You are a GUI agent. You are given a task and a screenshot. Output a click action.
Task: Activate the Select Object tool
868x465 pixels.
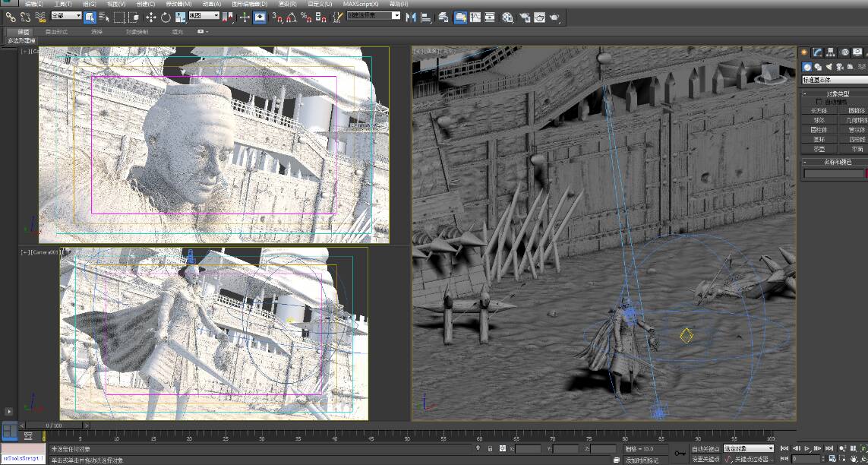point(90,17)
